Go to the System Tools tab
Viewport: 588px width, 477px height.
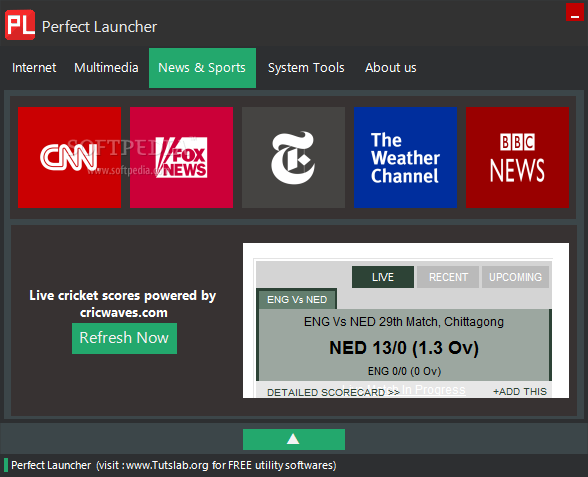pos(306,68)
